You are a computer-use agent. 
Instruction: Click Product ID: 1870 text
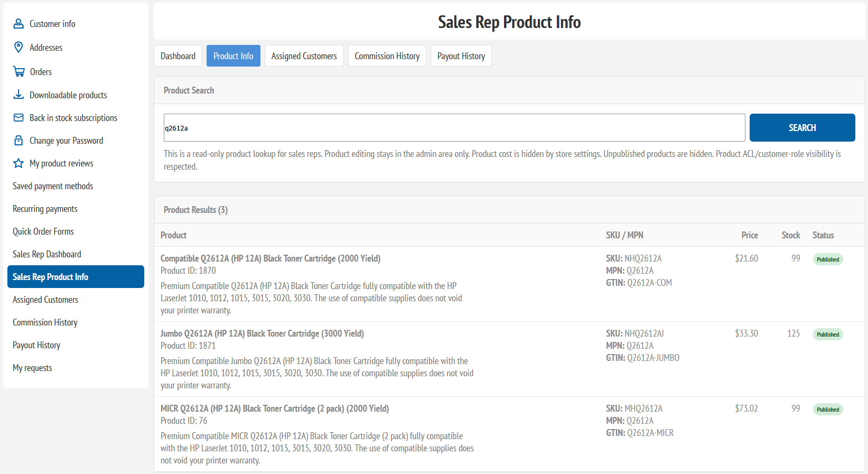coord(188,271)
